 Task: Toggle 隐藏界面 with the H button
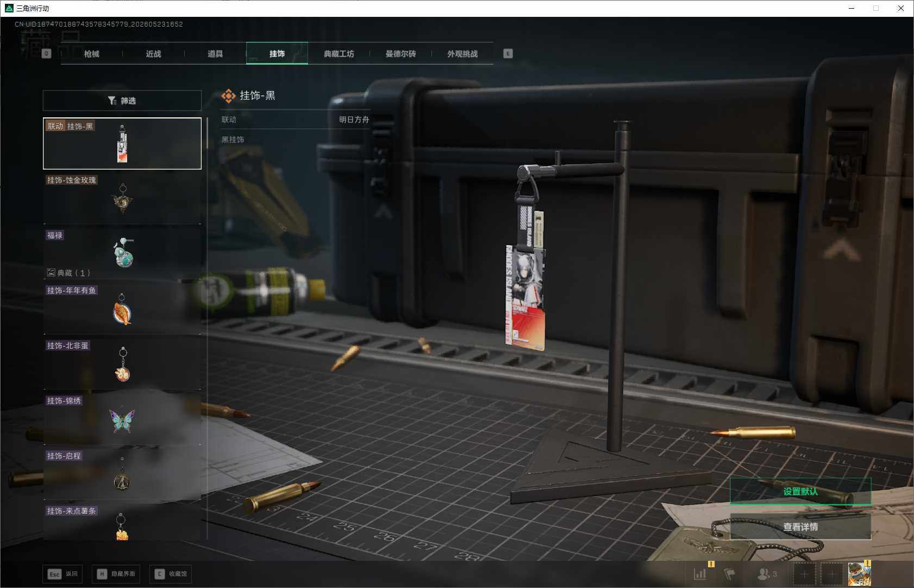tap(116, 574)
